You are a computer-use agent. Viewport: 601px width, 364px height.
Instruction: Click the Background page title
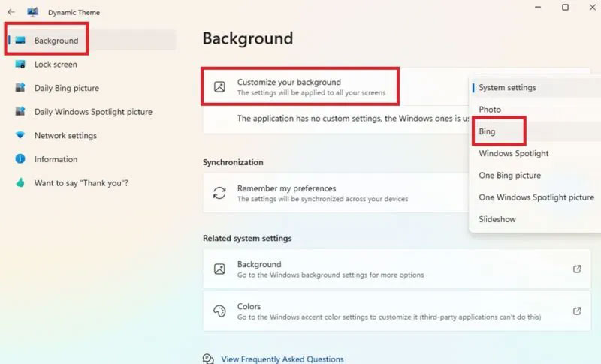(x=248, y=38)
